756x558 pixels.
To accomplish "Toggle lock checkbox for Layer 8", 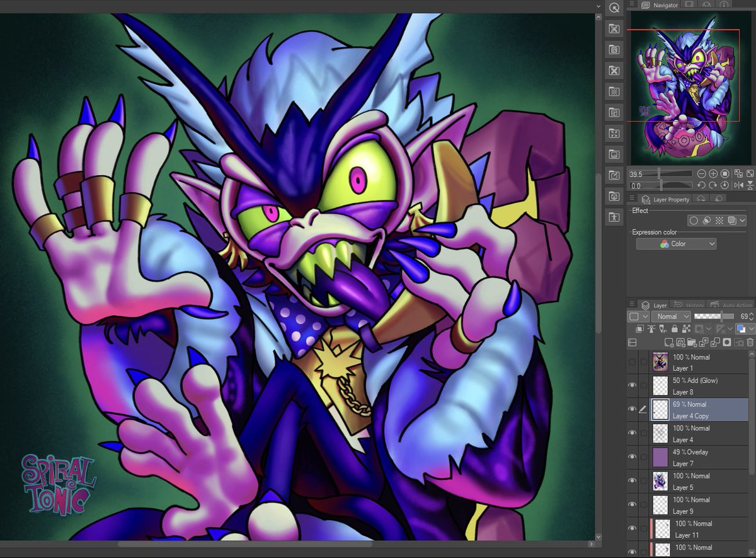I will [643, 385].
